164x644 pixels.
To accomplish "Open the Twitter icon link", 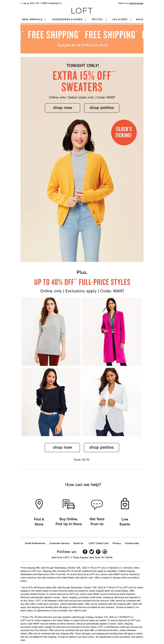I will 91,551.
